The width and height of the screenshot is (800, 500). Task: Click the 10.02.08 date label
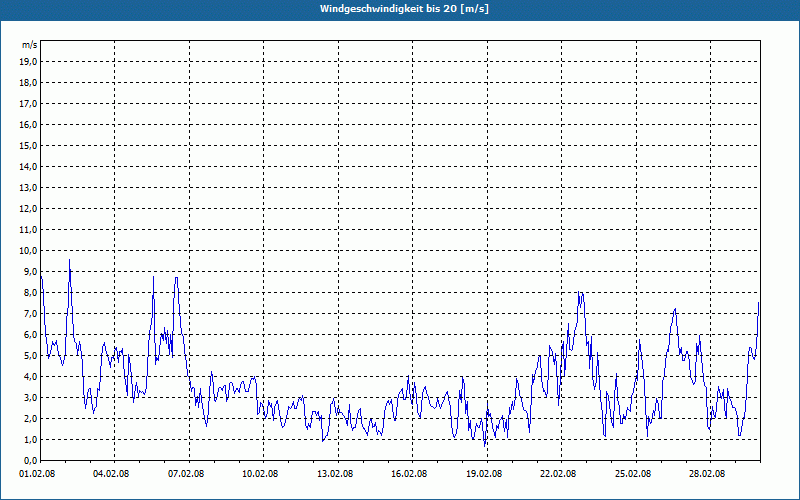pos(260,473)
